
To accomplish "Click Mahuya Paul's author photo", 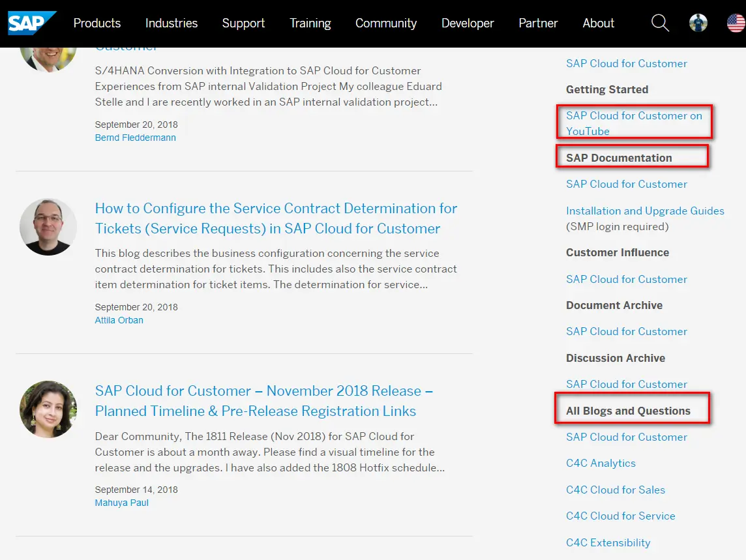I will coord(48,409).
